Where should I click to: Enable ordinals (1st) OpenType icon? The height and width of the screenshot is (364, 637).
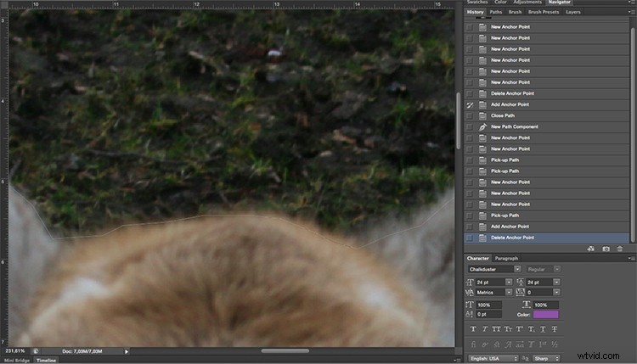click(x=543, y=344)
